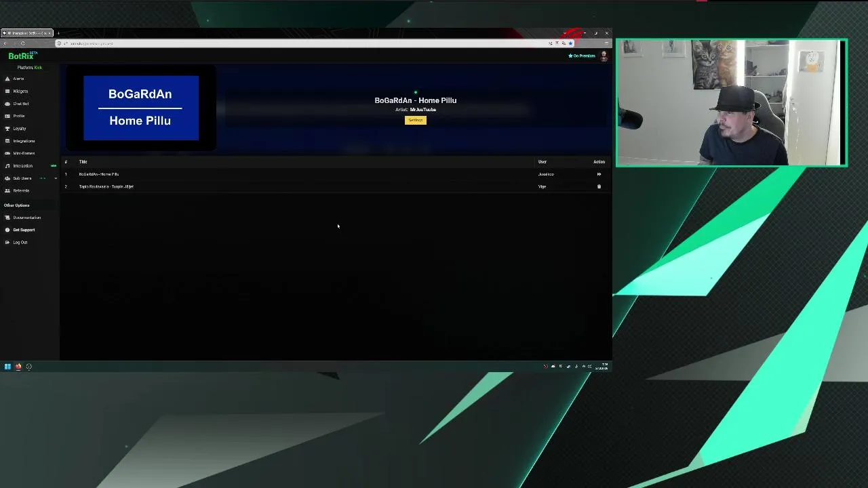Click the taskbar clock
The image size is (868, 488).
pos(603,367)
